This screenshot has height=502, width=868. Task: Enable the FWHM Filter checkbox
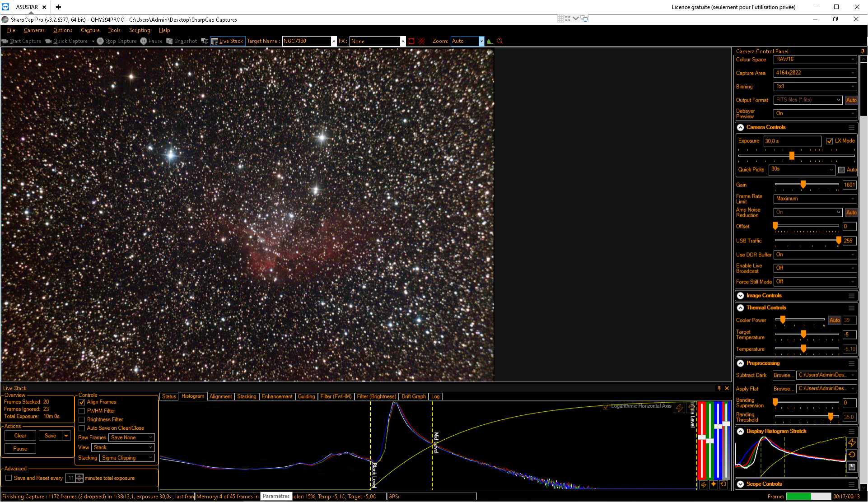[82, 411]
